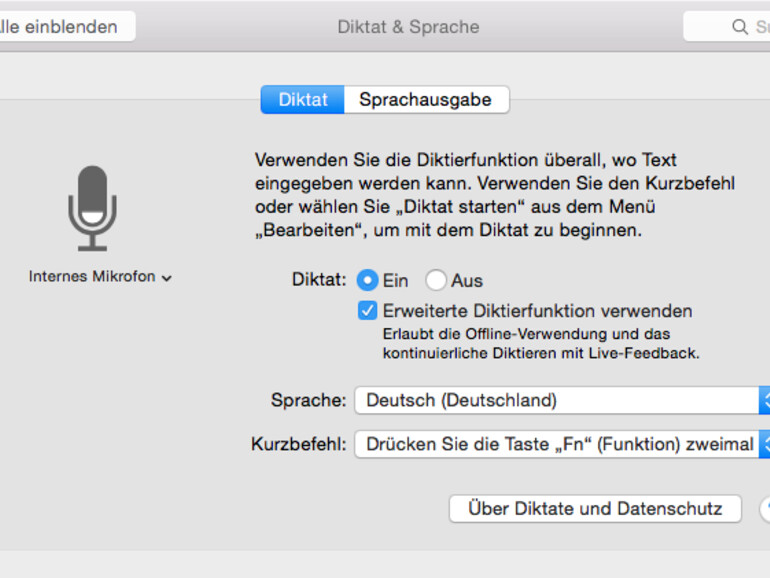770x578 pixels.
Task: Click the Erweiterte Diktierfunktion verwenden label text
Action: point(537,311)
